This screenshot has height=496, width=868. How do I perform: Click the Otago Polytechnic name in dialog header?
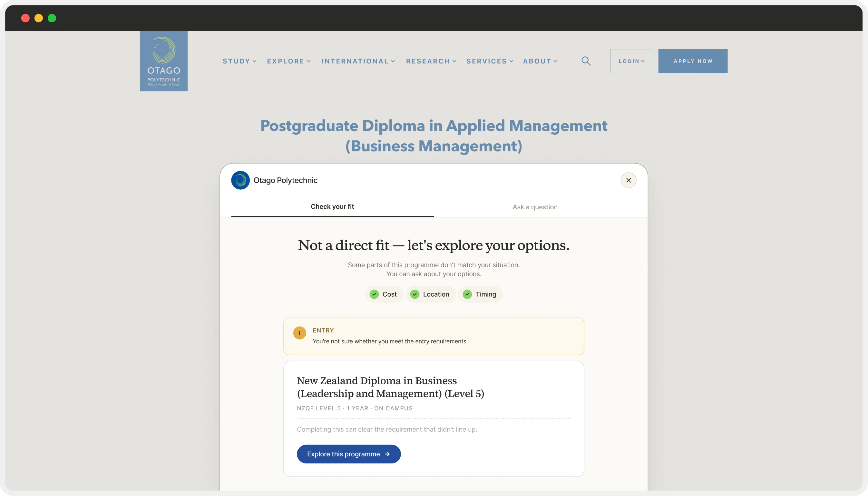click(x=285, y=180)
